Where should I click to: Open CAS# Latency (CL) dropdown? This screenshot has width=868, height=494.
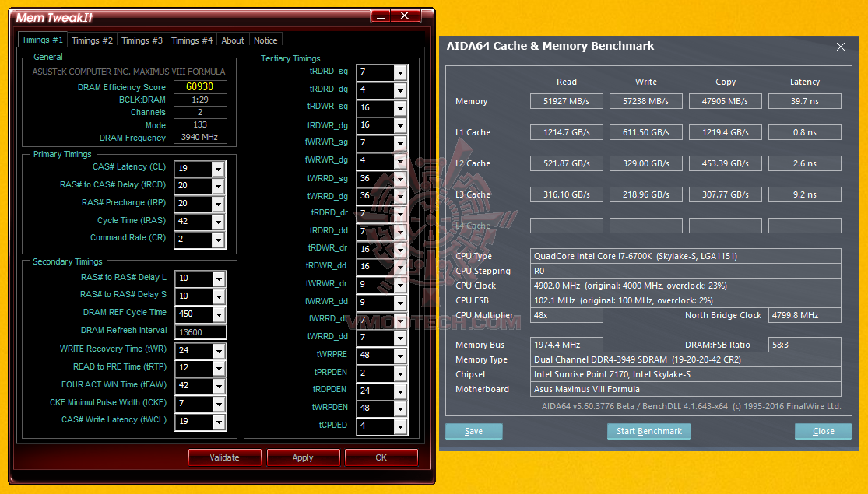pyautogui.click(x=218, y=168)
